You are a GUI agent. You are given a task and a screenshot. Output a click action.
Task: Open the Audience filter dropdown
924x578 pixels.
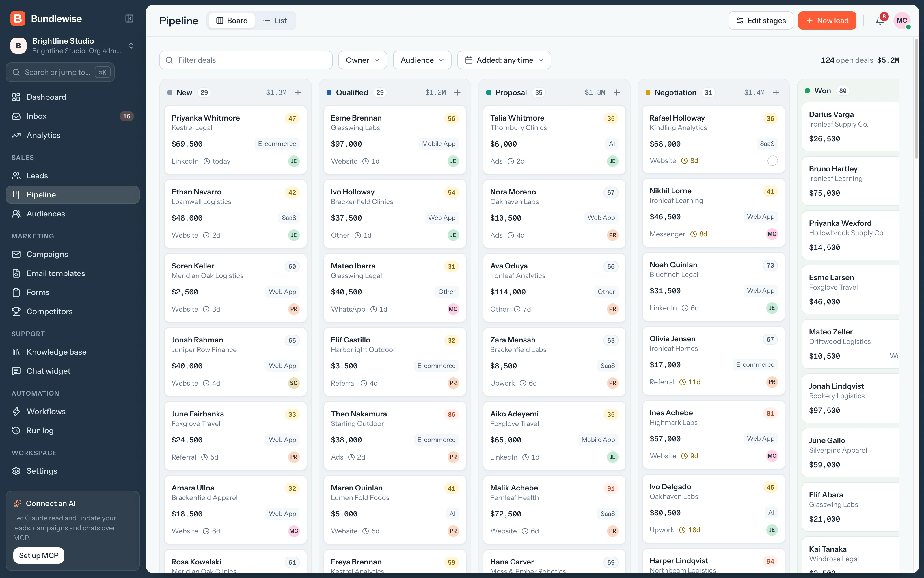click(x=422, y=60)
